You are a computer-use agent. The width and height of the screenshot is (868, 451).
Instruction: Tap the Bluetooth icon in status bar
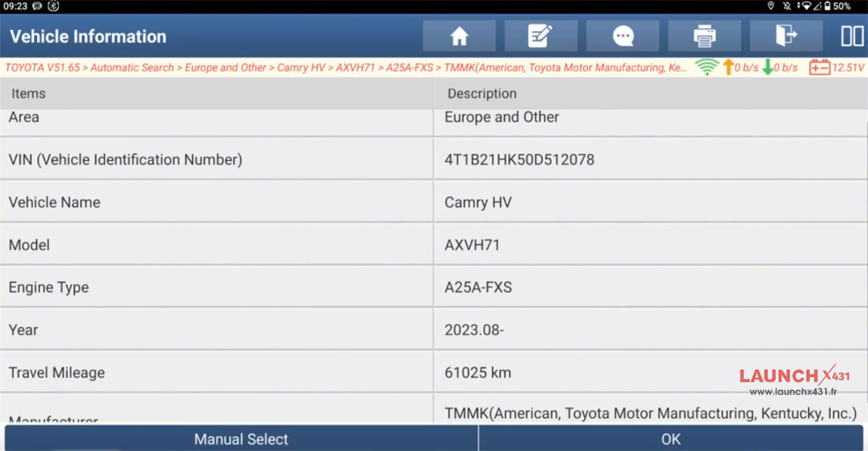click(x=53, y=6)
